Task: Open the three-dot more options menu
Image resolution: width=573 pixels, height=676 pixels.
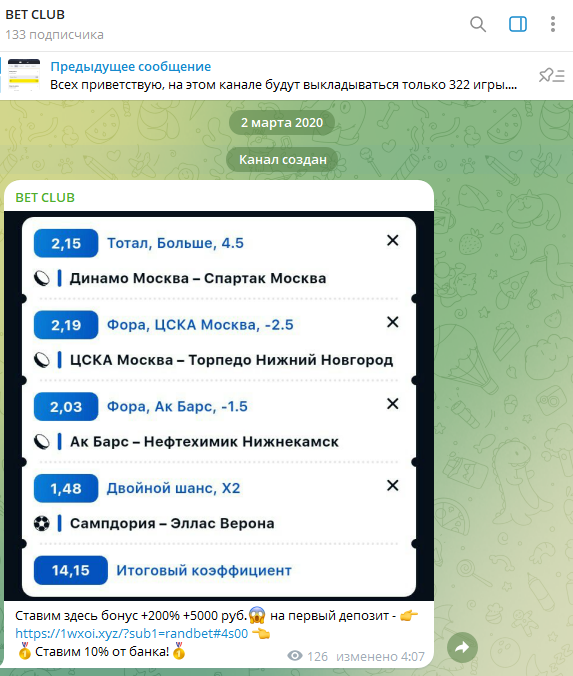Action: click(553, 24)
